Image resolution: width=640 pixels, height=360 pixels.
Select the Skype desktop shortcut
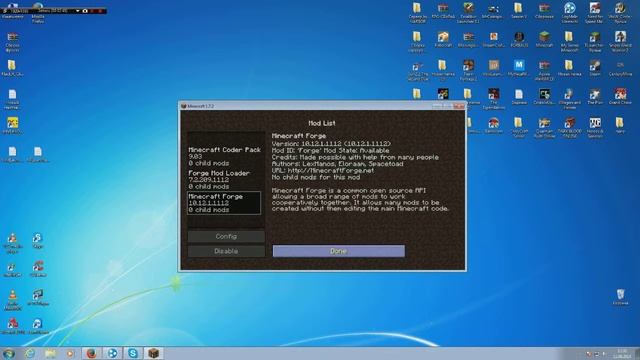tap(37, 240)
